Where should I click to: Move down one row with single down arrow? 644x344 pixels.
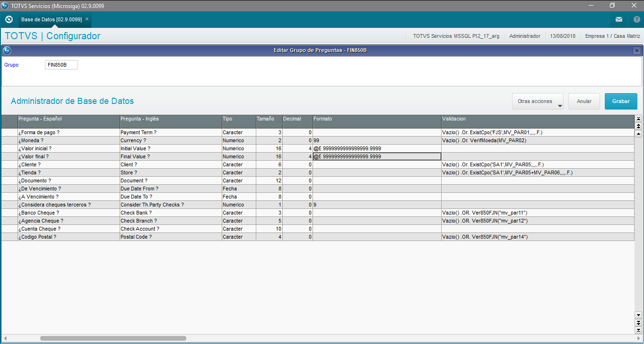pyautogui.click(x=638, y=315)
